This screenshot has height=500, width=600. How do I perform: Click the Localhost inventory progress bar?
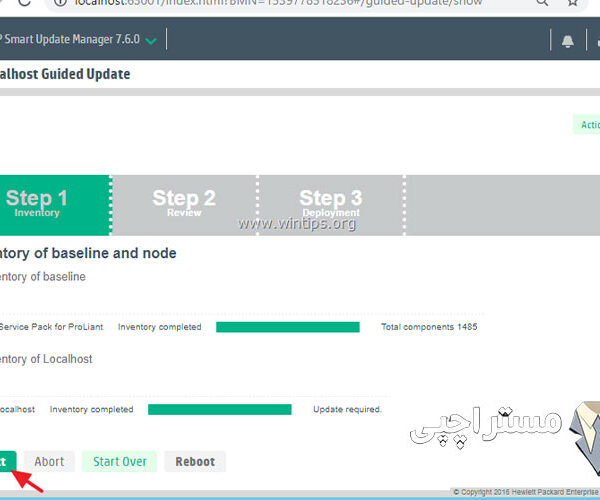[x=220, y=409]
